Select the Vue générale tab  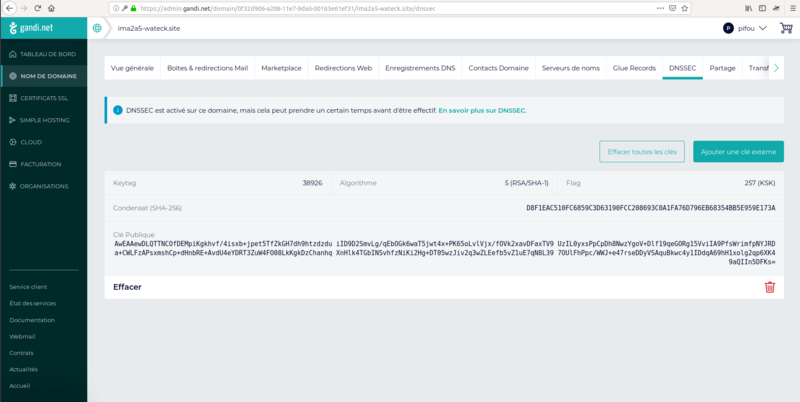[x=132, y=68]
